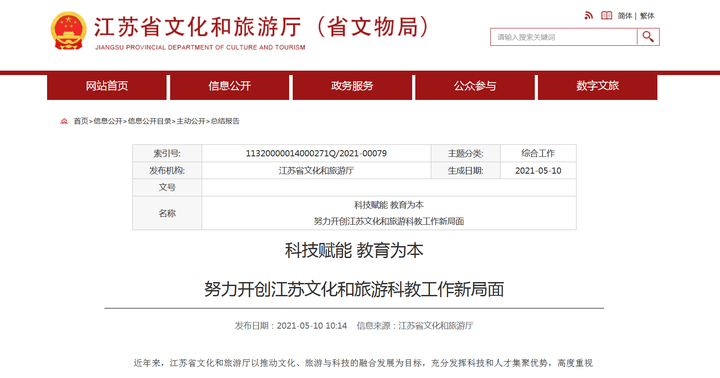The height and width of the screenshot is (378, 720).
Task: Click the national emblem logo
Action: [68, 31]
